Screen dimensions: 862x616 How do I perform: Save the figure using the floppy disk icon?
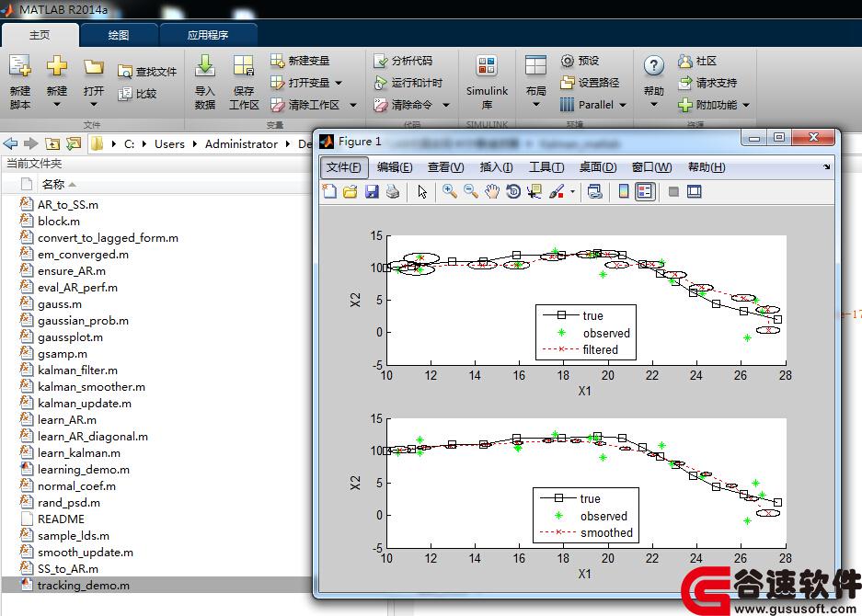[372, 191]
